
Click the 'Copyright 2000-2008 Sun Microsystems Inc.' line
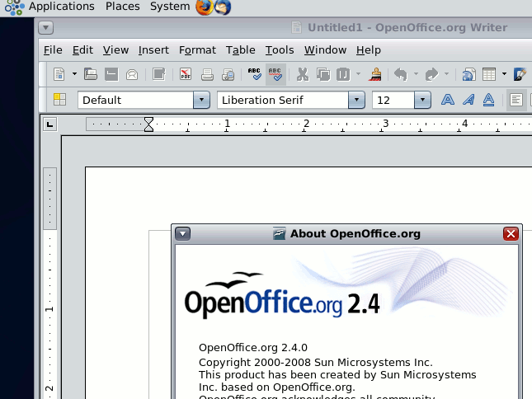pos(316,363)
